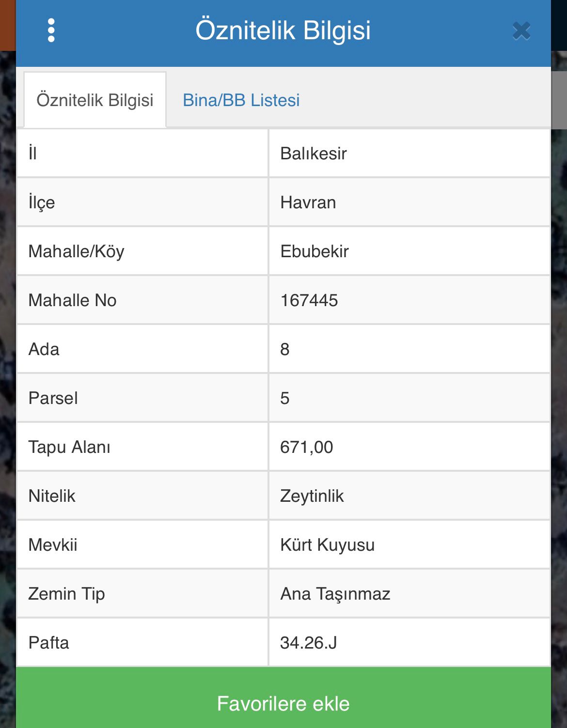
Task: Click the Balıkesir province value
Action: click(x=314, y=154)
